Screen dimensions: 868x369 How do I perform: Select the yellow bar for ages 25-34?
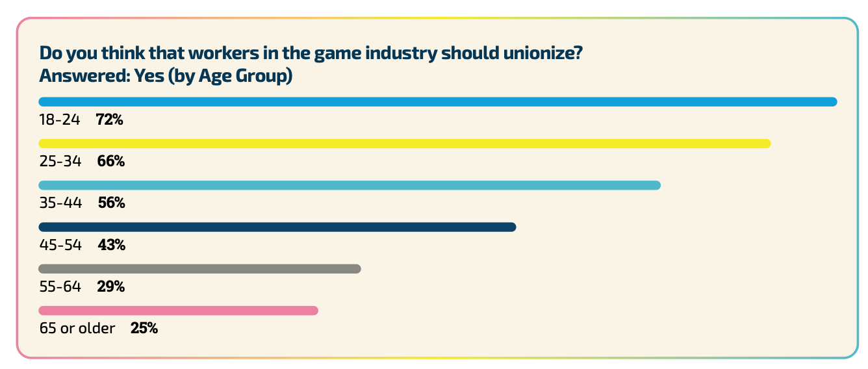click(404, 143)
